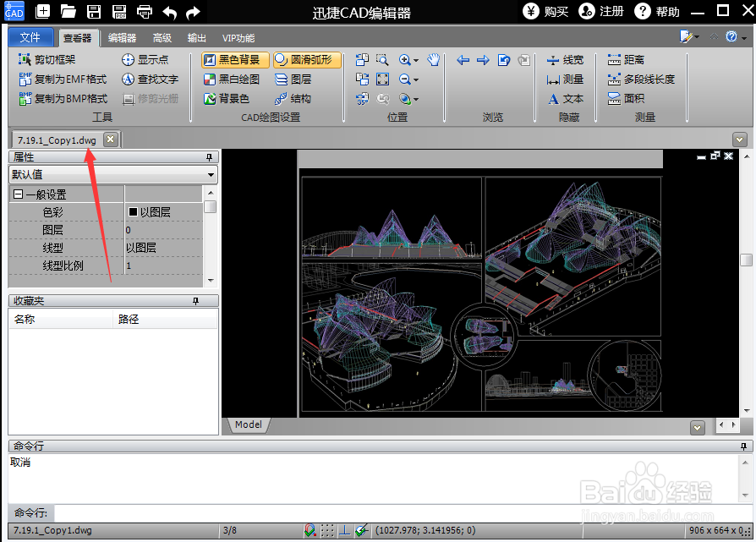Switch to the 编辑器 tab
The image size is (756, 542).
tap(122, 37)
